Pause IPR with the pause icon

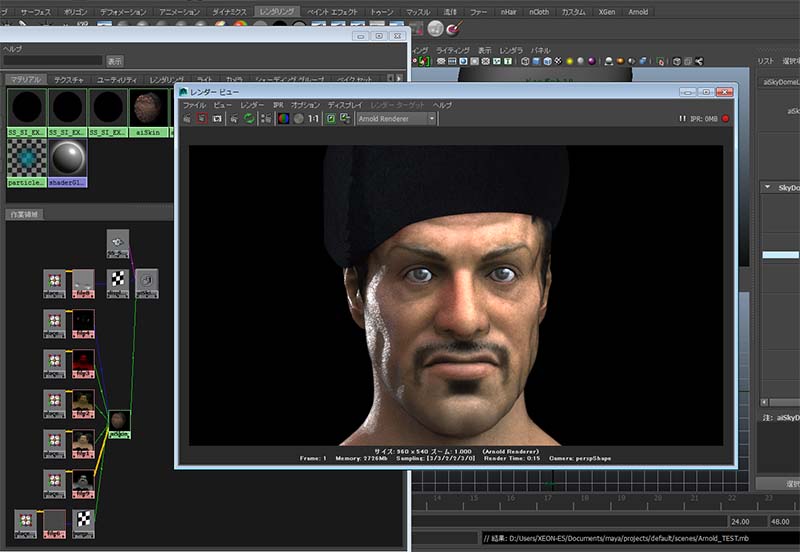[682, 118]
